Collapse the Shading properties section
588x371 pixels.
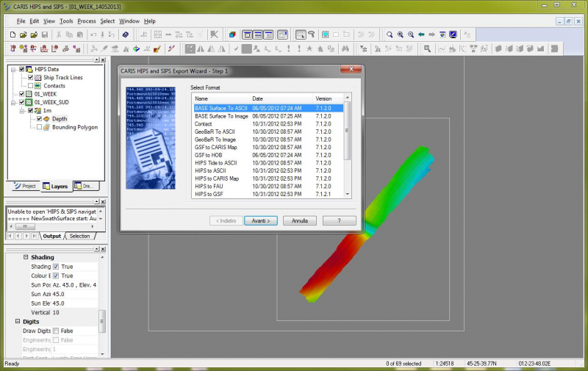(26, 257)
